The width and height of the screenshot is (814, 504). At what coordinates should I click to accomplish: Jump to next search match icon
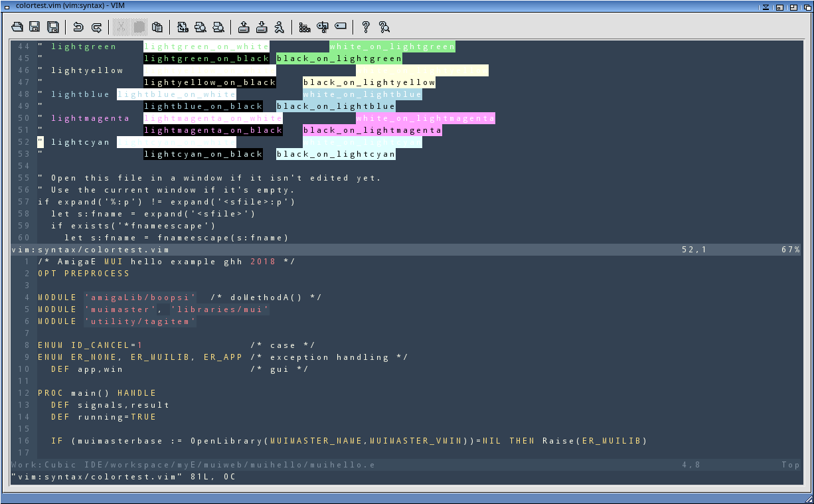pos(201,27)
